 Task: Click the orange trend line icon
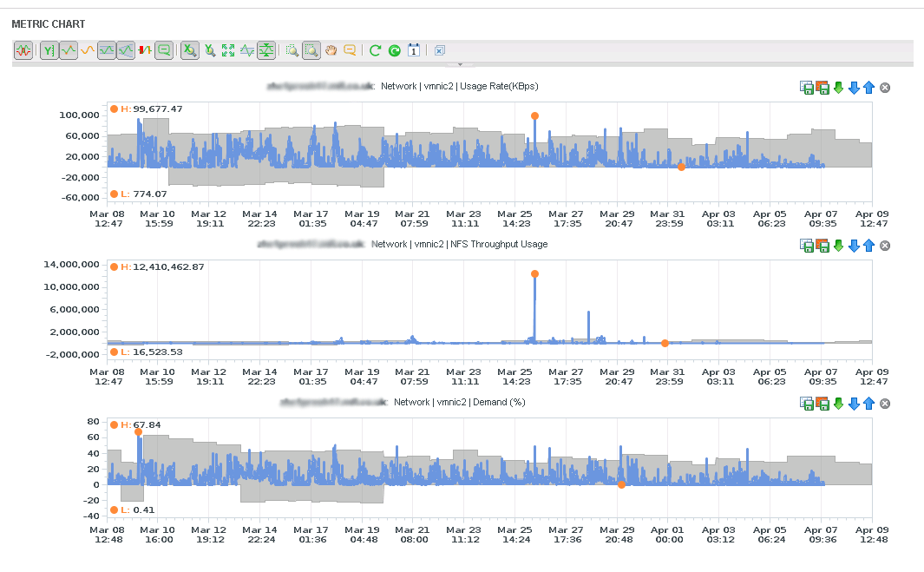click(88, 51)
